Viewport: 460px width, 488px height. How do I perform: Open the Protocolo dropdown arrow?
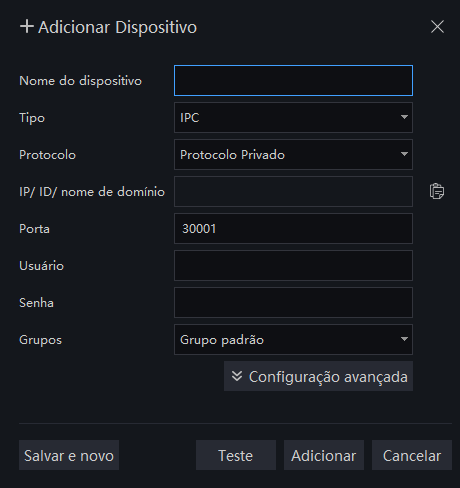click(x=404, y=154)
